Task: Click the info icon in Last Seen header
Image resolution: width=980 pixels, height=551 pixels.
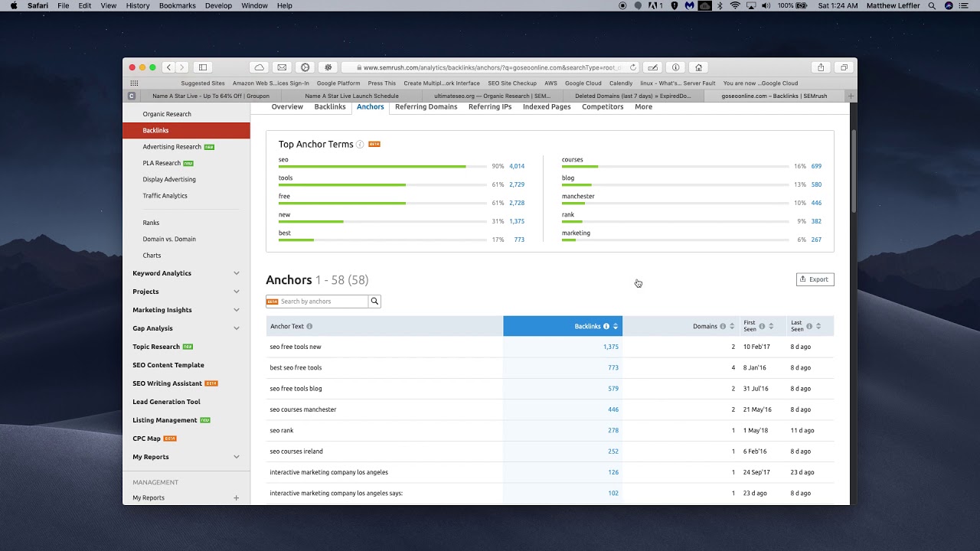Action: coord(809,326)
